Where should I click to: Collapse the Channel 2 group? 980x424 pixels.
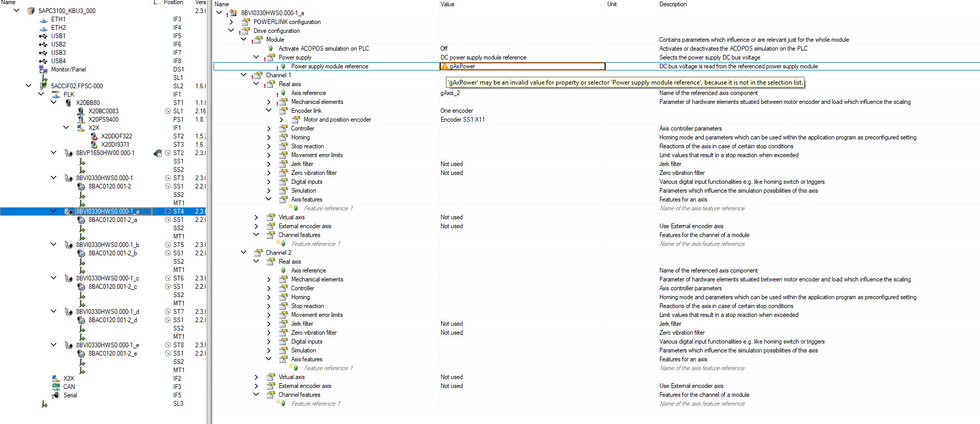244,252
